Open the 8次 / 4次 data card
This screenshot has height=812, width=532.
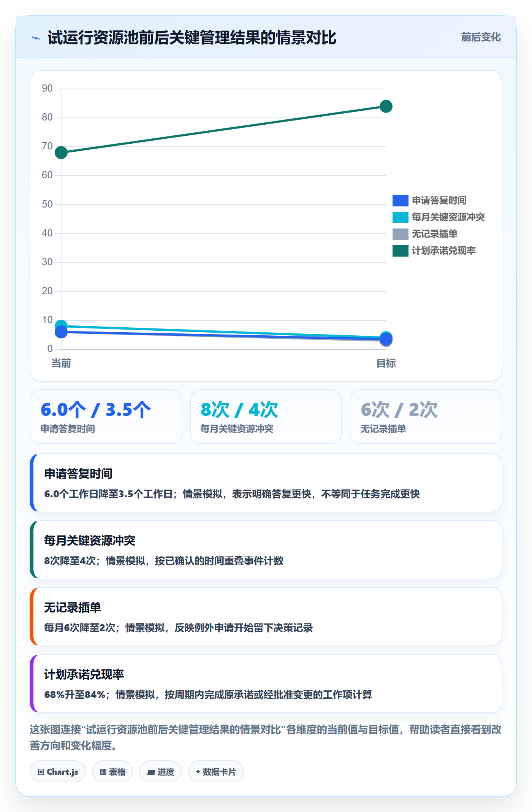tap(266, 417)
